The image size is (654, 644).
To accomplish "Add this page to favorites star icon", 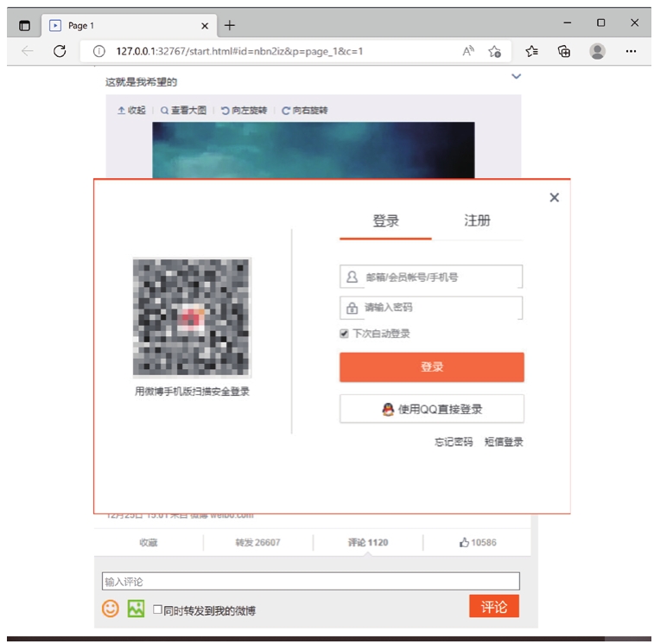I will 495,51.
